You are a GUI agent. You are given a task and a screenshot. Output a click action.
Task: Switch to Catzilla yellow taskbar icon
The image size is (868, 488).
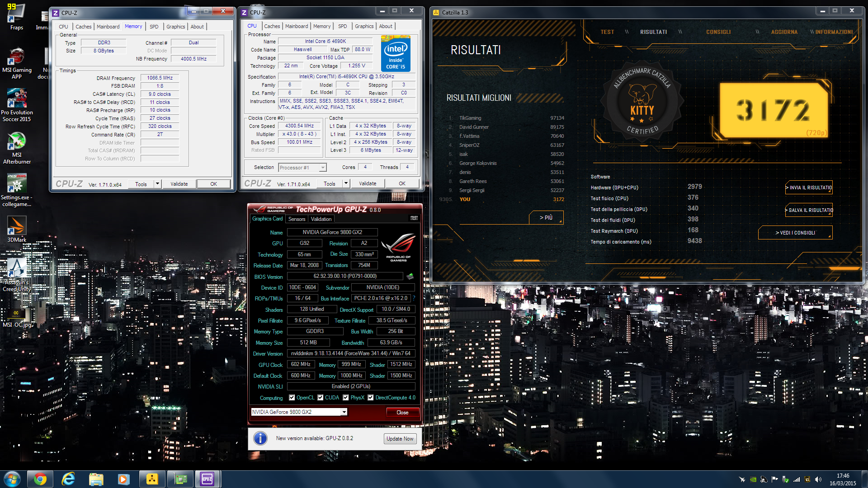tap(152, 479)
